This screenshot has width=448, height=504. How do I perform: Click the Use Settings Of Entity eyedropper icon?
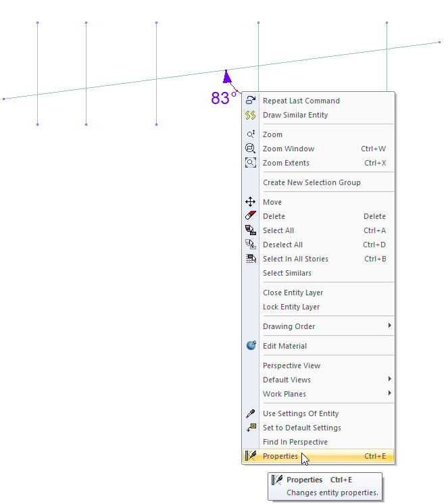[250, 413]
